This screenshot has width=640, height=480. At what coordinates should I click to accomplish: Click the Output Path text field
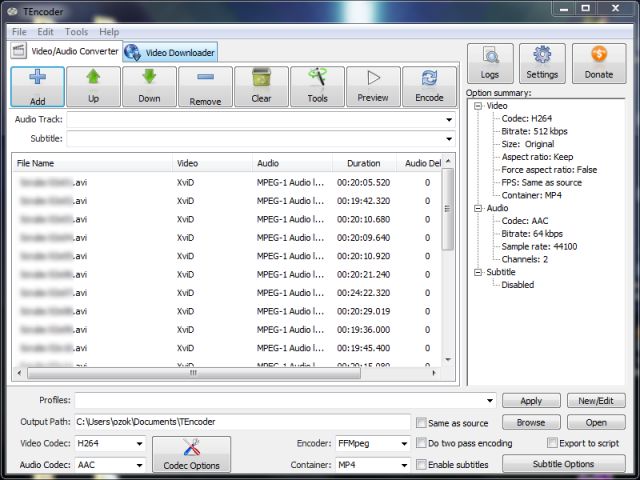(x=240, y=423)
